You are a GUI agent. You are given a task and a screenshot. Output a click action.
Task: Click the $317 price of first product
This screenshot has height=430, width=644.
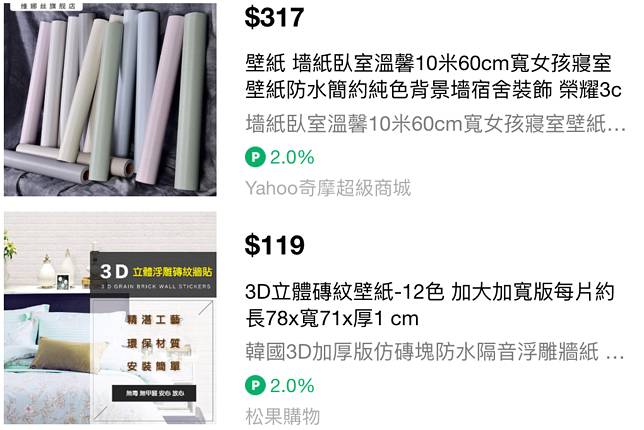click(x=274, y=18)
